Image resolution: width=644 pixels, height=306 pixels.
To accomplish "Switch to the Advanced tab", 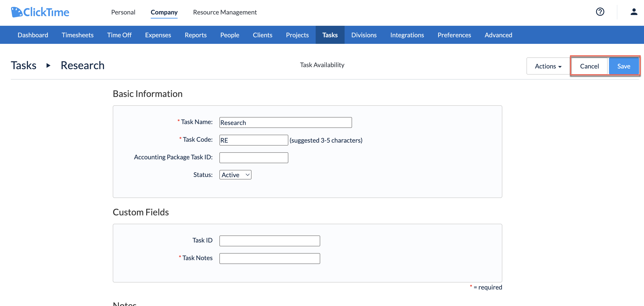I will pyautogui.click(x=498, y=35).
